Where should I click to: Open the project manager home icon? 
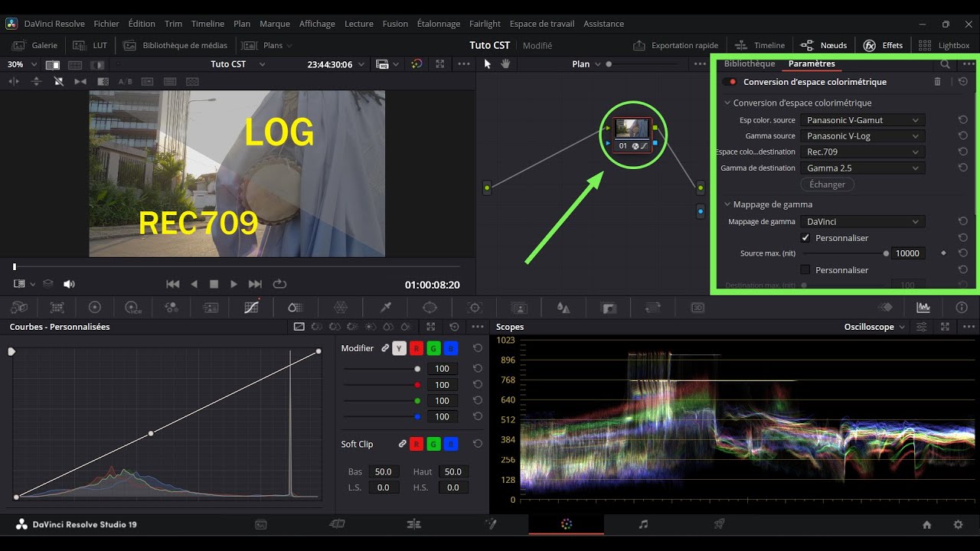click(927, 524)
